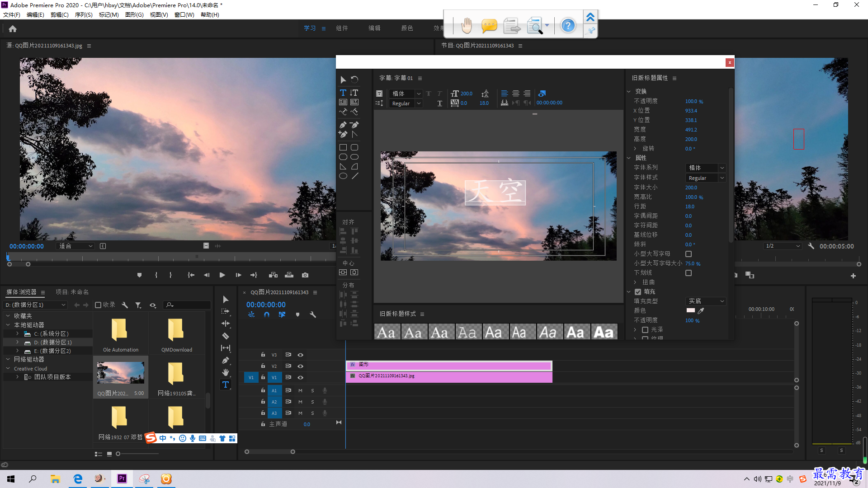Select the horizontal Type tool in title designer

tap(343, 93)
